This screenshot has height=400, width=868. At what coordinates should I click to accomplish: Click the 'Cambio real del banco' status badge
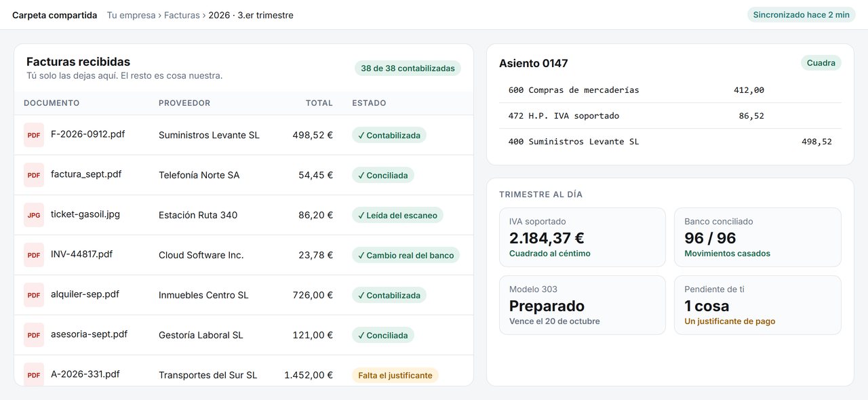point(406,255)
